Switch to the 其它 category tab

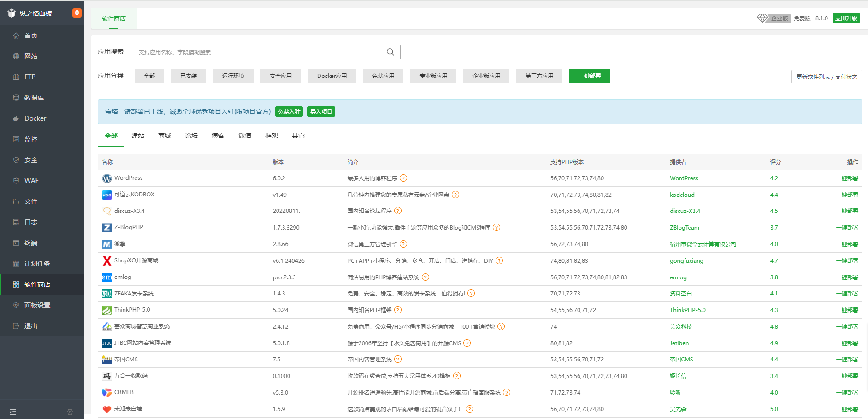coord(298,136)
